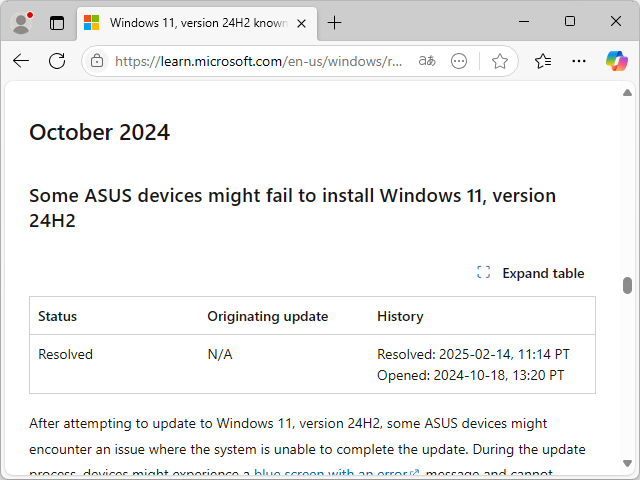The height and width of the screenshot is (480, 640).
Task: Open the Copilot sidebar
Action: click(616, 61)
